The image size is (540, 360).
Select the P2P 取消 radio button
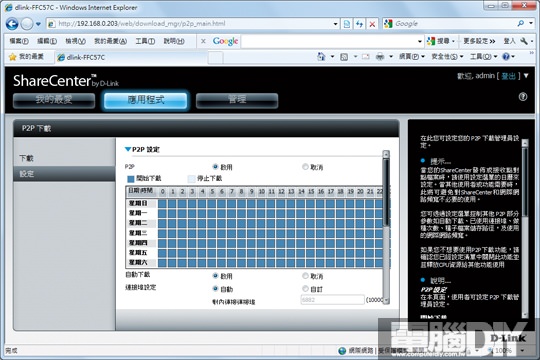coord(305,167)
